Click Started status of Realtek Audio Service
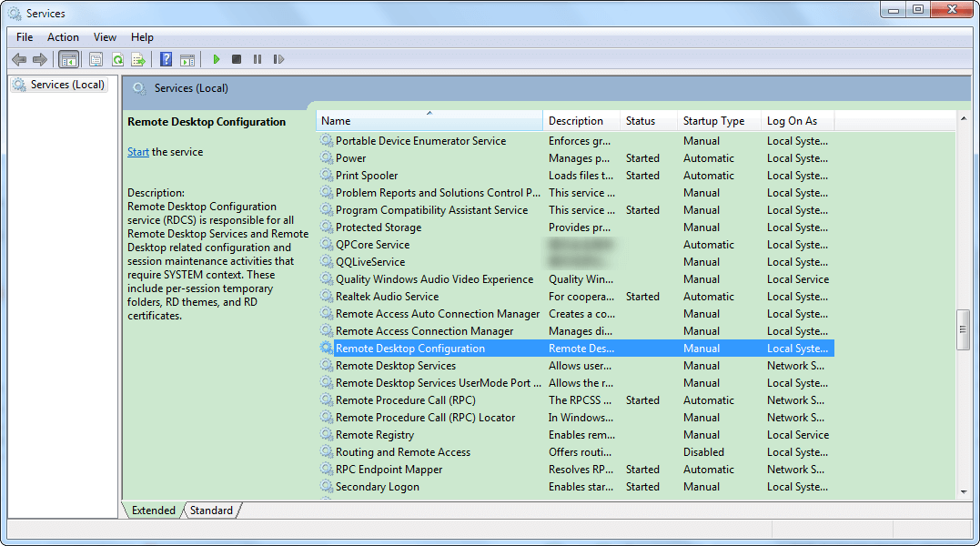This screenshot has width=980, height=546. click(x=642, y=296)
